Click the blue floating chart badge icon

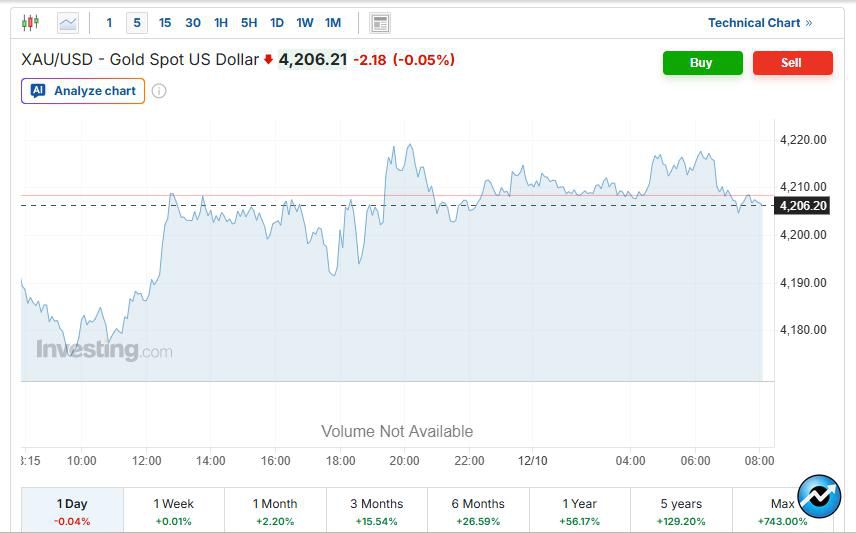tap(819, 496)
